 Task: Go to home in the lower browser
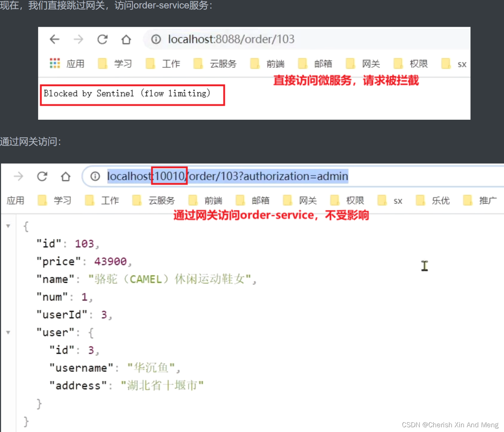pos(66,176)
